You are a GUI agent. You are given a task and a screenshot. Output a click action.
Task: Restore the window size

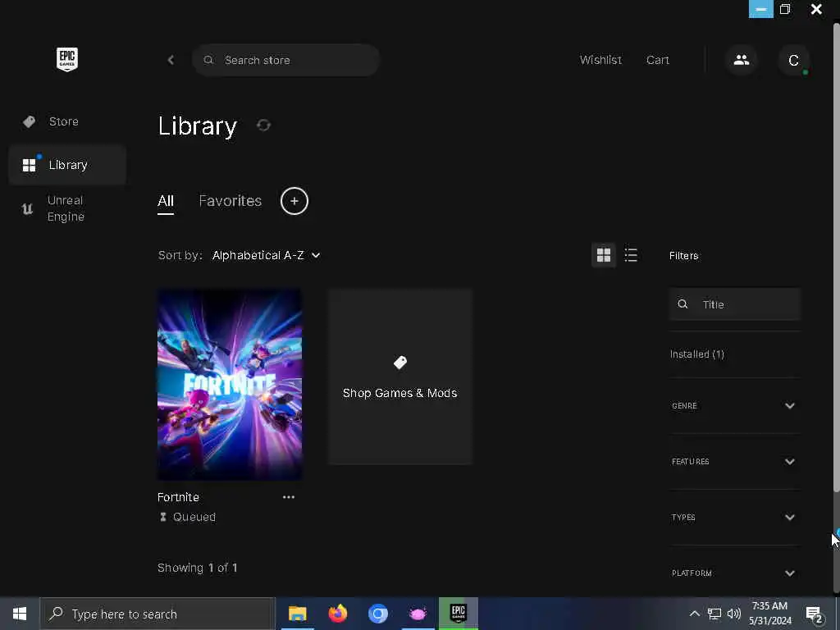[785, 9]
